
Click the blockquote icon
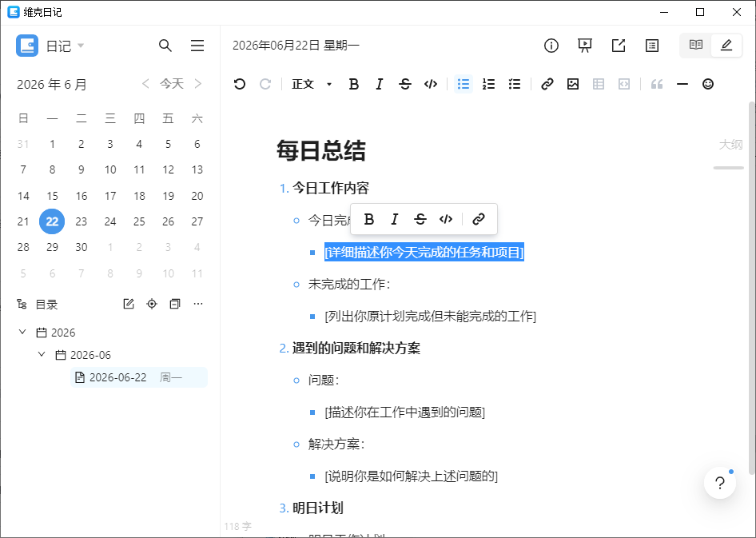point(657,85)
